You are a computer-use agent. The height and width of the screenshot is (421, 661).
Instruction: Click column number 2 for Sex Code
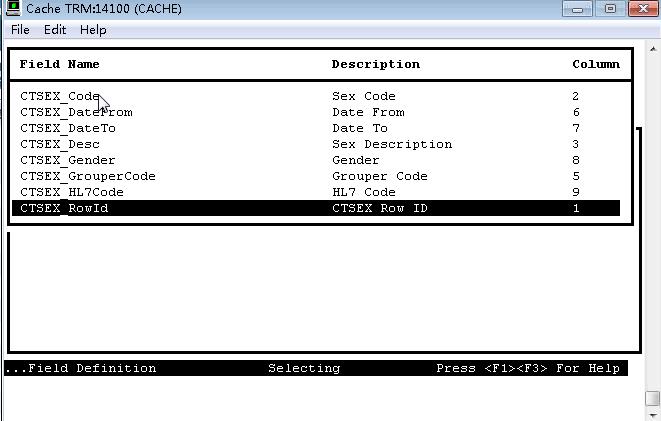(576, 96)
